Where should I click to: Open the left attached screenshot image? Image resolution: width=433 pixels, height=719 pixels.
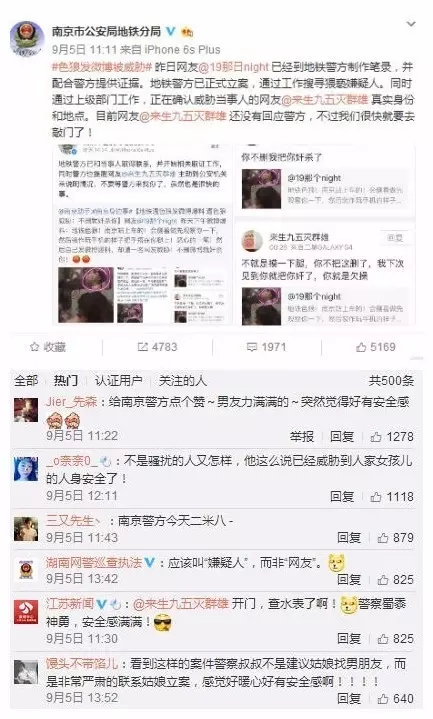pyautogui.click(x=142, y=234)
